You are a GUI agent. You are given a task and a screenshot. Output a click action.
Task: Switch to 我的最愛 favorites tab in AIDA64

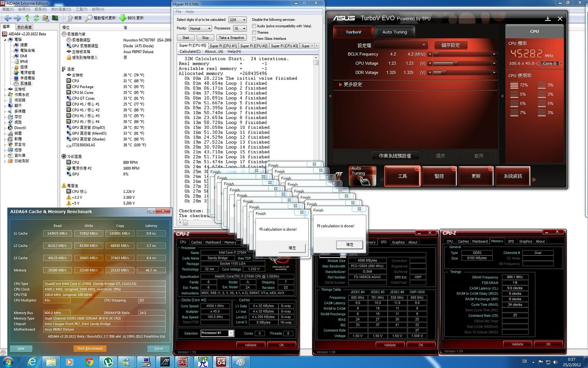(24, 27)
